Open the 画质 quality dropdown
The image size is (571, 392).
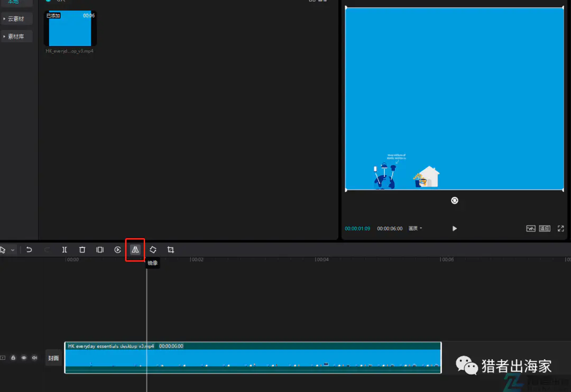[x=416, y=228]
